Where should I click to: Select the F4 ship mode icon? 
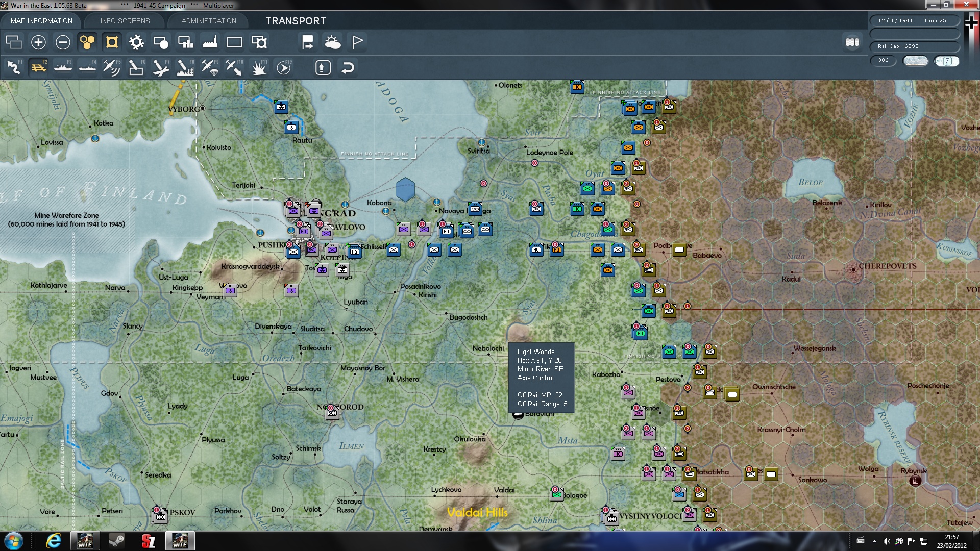pyautogui.click(x=87, y=67)
